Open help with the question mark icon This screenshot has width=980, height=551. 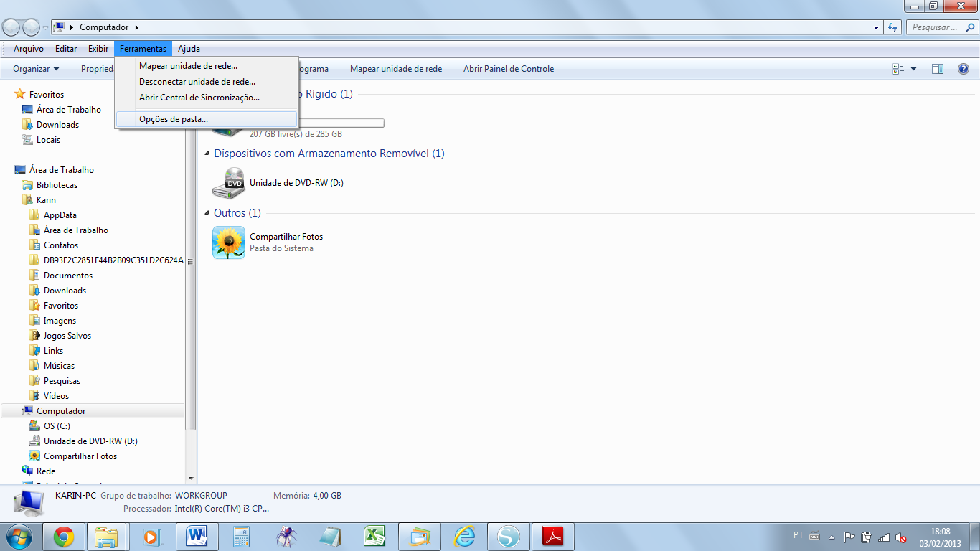point(963,69)
